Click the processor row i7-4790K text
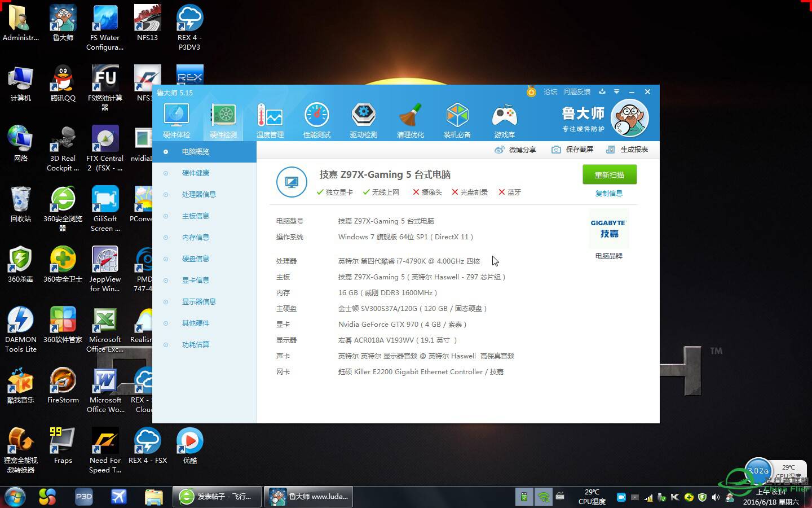This screenshot has height=508, width=812. tap(409, 261)
